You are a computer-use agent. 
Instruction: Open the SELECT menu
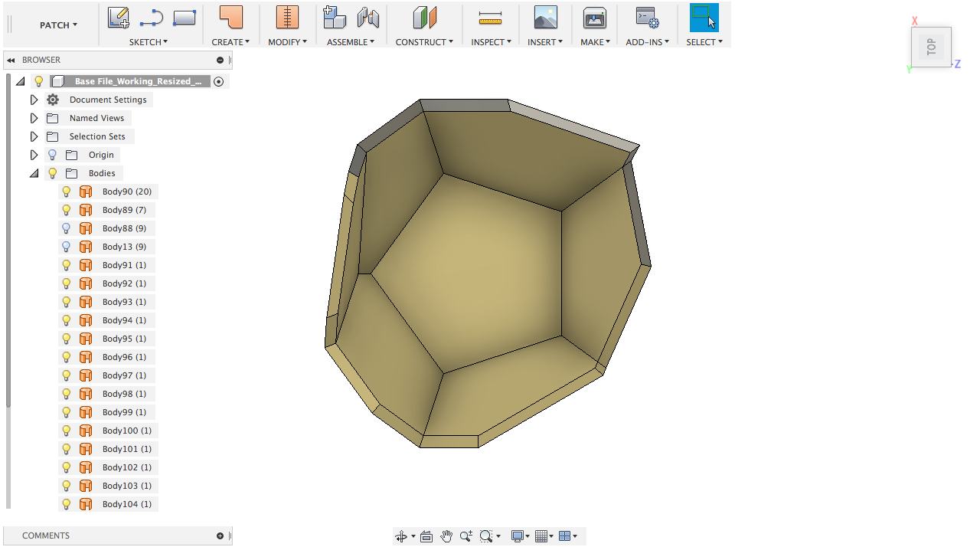coord(704,42)
